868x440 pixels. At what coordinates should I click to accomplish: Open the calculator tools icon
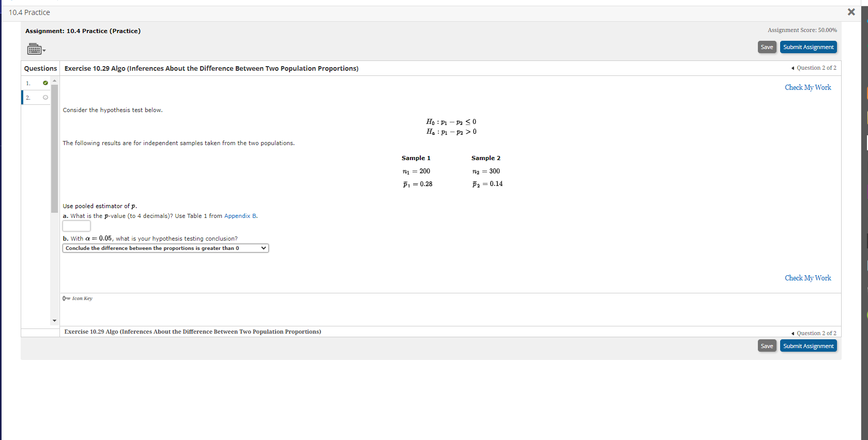click(x=36, y=49)
